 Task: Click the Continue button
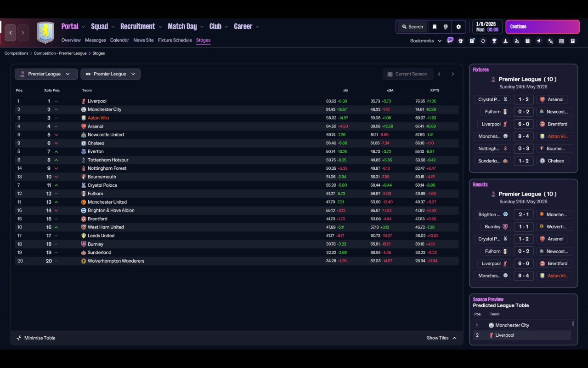coord(543,27)
